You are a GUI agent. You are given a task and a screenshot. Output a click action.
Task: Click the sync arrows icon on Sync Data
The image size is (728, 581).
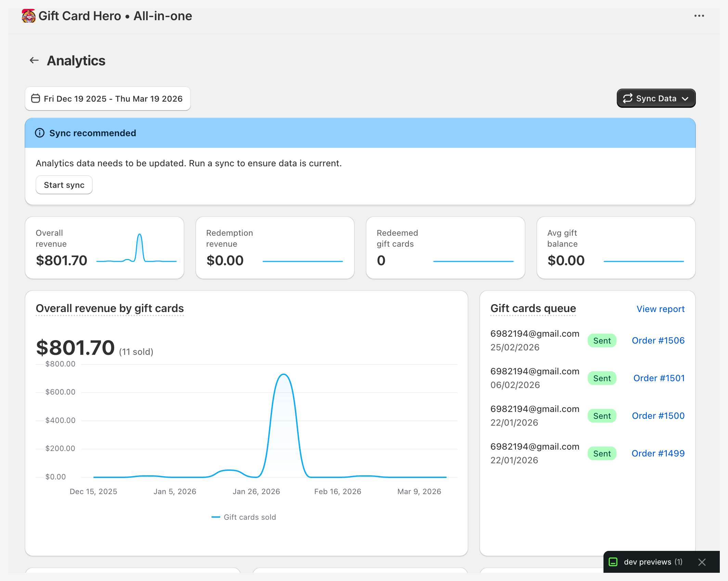pyautogui.click(x=627, y=99)
